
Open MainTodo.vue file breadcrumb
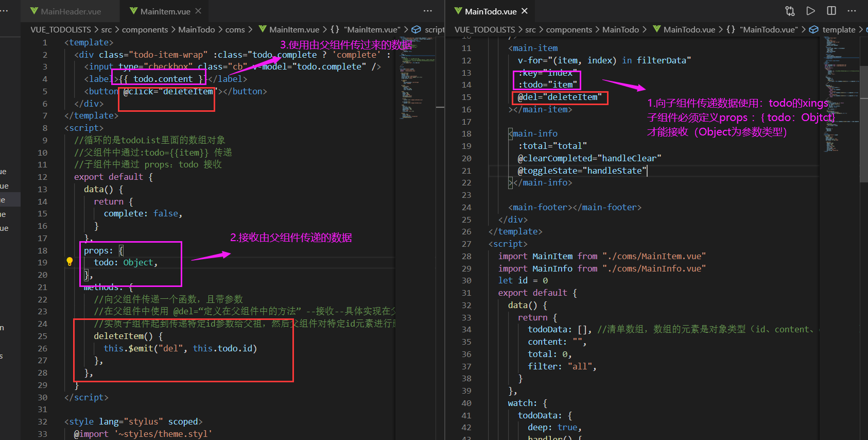pyautogui.click(x=689, y=30)
